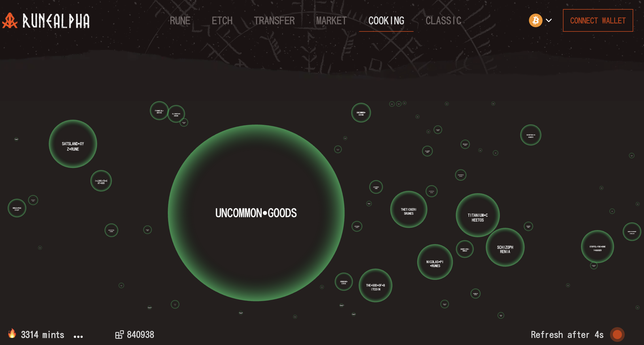Open the three dots beside mints
The width and height of the screenshot is (644, 345).
coord(78,337)
